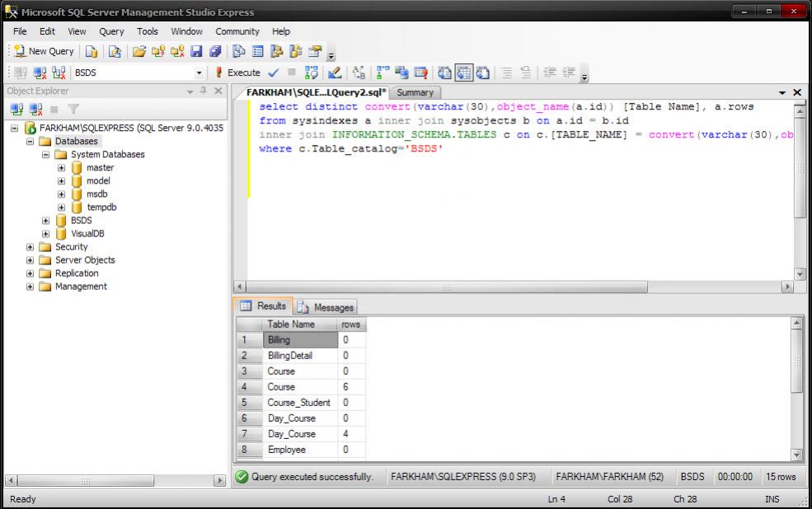Click the Parse query checkmark icon
Viewport: 812px width, 509px height.
click(x=273, y=72)
